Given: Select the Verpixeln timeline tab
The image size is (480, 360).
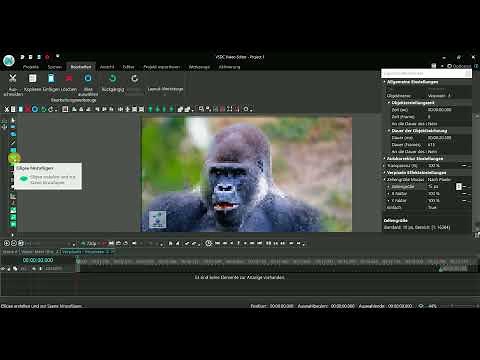Looking at the screenshot, I should [87, 252].
